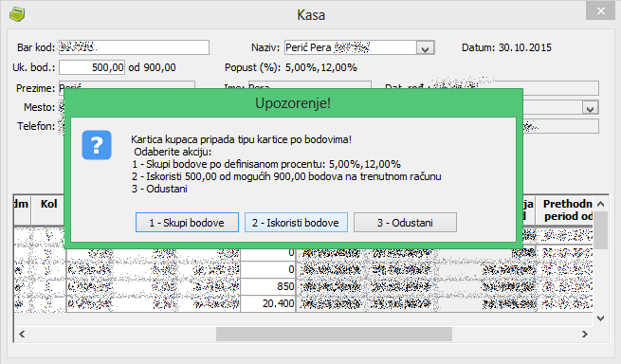The height and width of the screenshot is (364, 621).
Task: Click table cell with value 20.400
Action: coord(268,303)
